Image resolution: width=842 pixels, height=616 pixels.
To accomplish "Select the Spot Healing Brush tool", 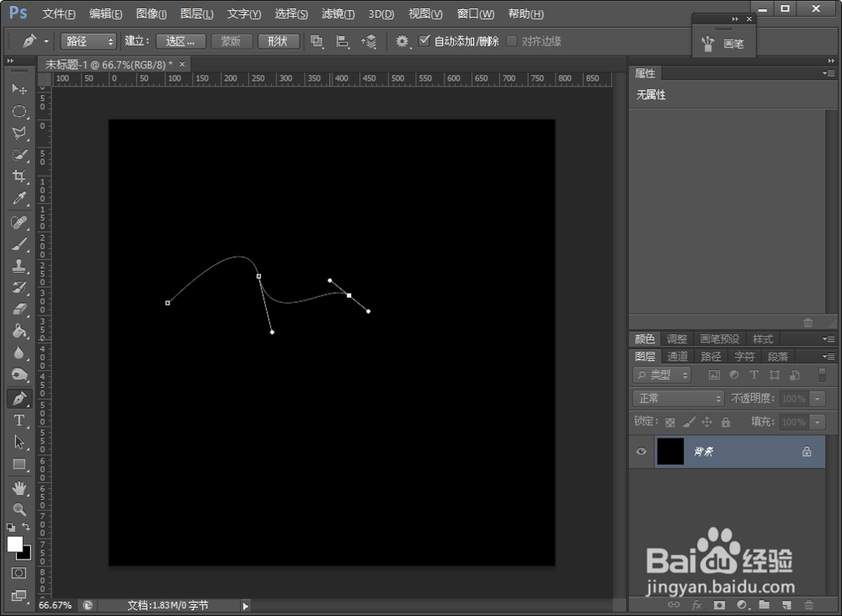I will pos(19,222).
